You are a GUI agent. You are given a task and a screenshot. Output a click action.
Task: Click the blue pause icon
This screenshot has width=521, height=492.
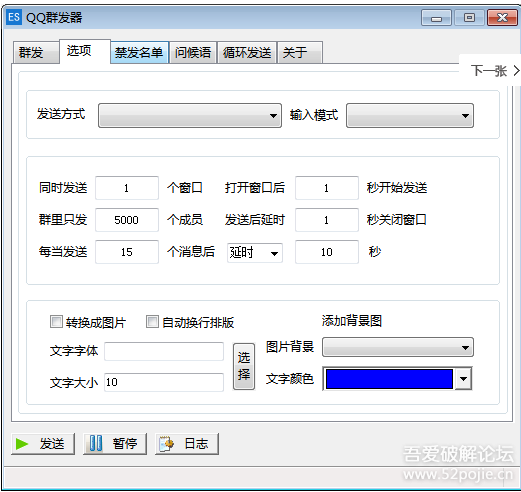tap(96, 444)
